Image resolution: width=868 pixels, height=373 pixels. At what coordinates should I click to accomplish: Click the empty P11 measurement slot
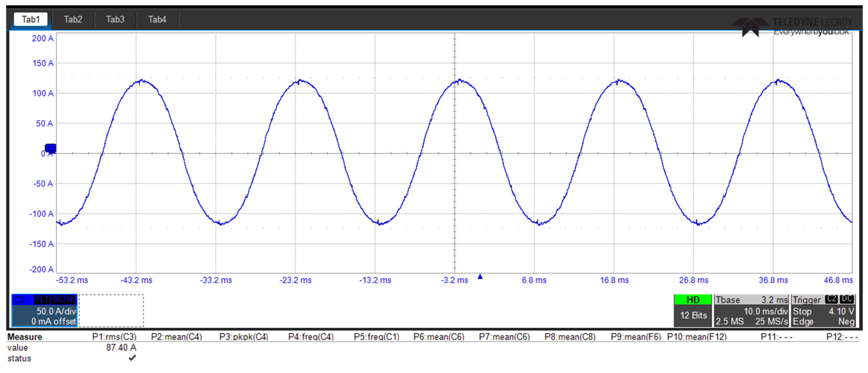(776, 337)
